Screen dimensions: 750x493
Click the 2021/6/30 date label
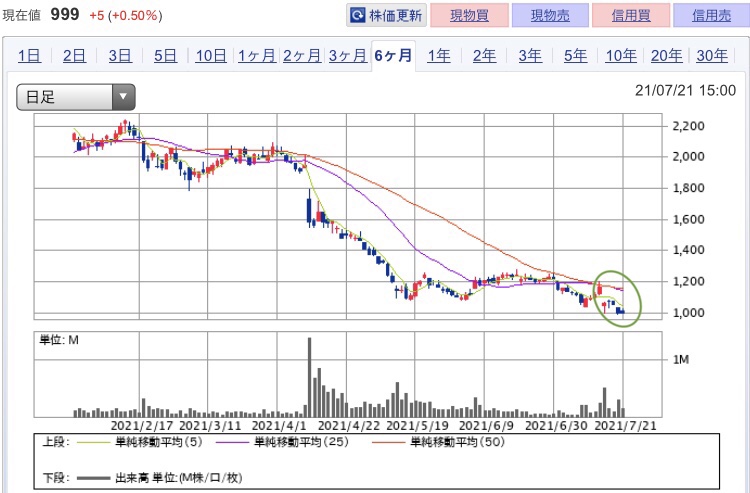556,426
